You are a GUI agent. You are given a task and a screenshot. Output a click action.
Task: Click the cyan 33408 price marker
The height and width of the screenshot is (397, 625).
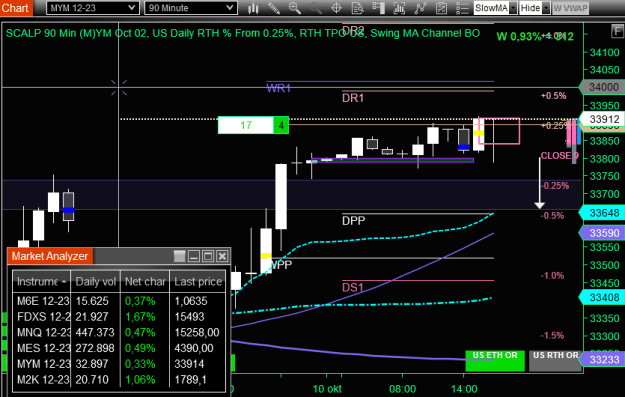click(x=603, y=297)
